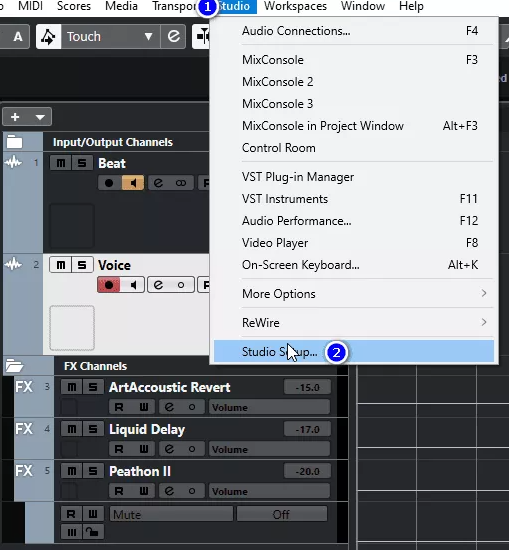Click the ArtAccoustic Revert volume value -15.0
The height and width of the screenshot is (550, 509).
[307, 387]
